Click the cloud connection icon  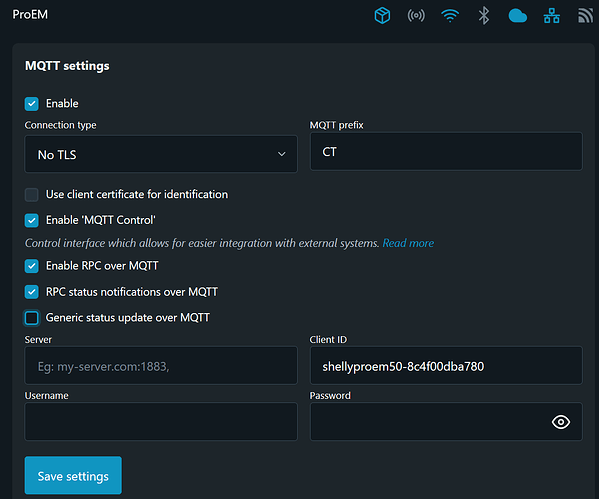(518, 16)
